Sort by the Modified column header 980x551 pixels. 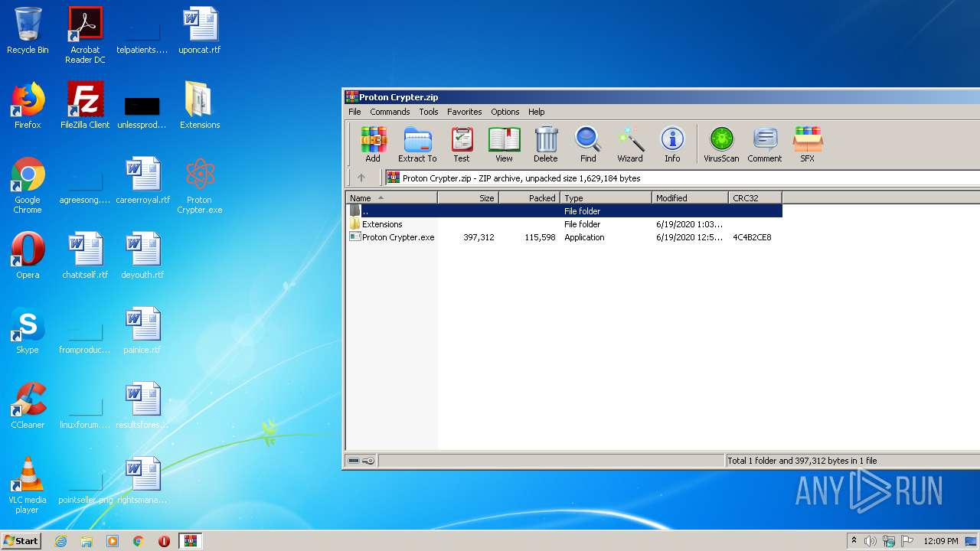[690, 197]
